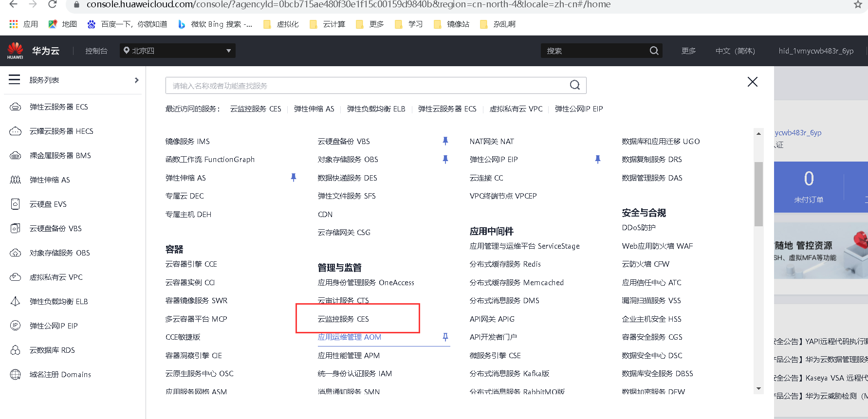Open 函数工作流 FunctionGraph link
The width and height of the screenshot is (868, 419).
pyautogui.click(x=210, y=159)
